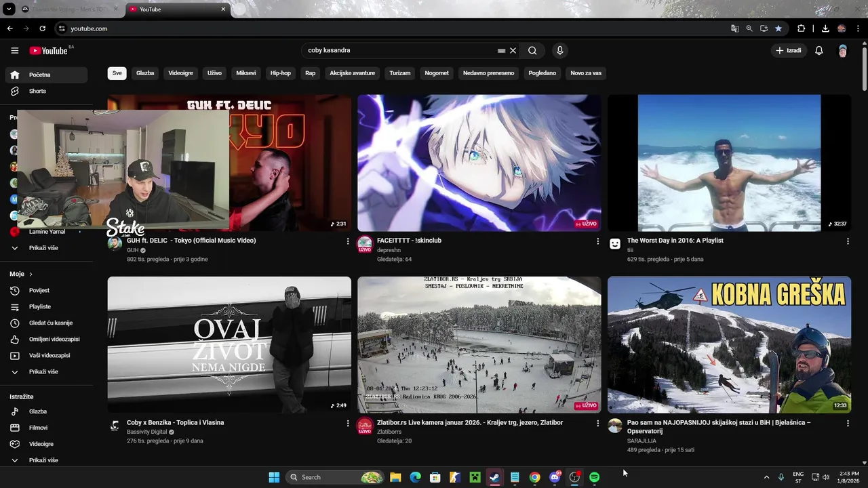The image size is (868, 488).
Task: Expand Prikaži više under the subscriptions list
Action: [47, 248]
